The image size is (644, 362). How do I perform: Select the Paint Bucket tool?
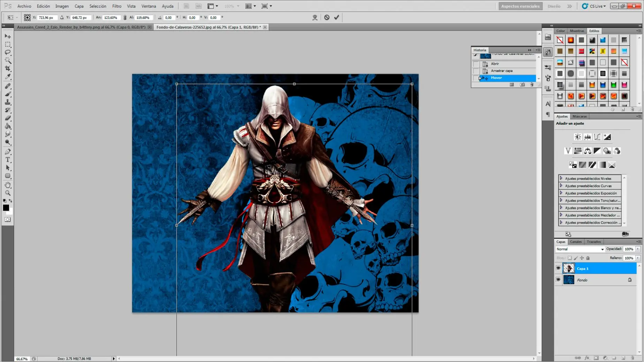pos(8,126)
